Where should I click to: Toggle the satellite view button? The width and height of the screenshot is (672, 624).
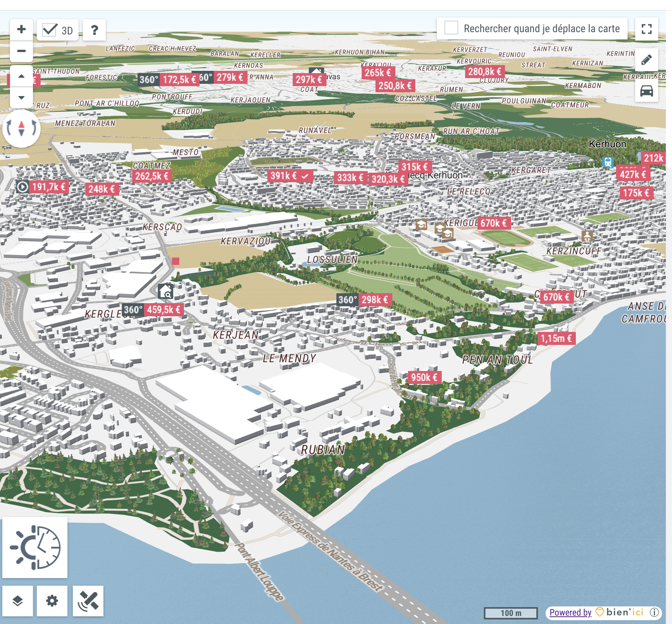click(88, 601)
